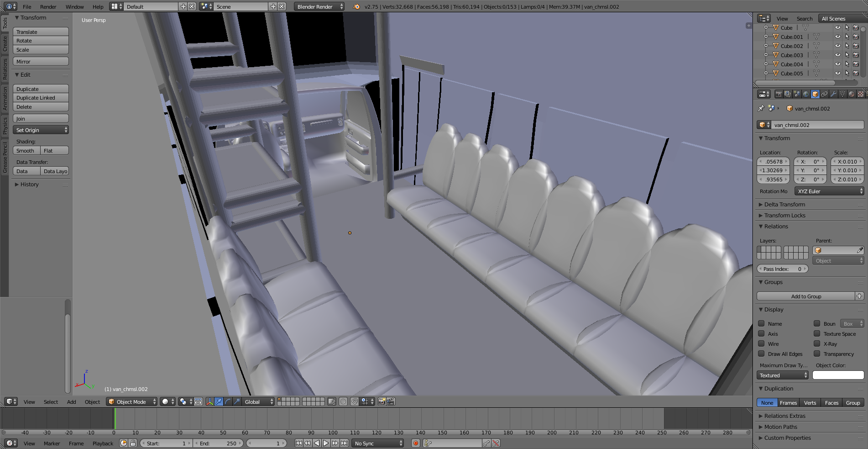Screen dimensions: 868x449
Task: Enable Draw All Edges checkbox
Action: (761, 354)
